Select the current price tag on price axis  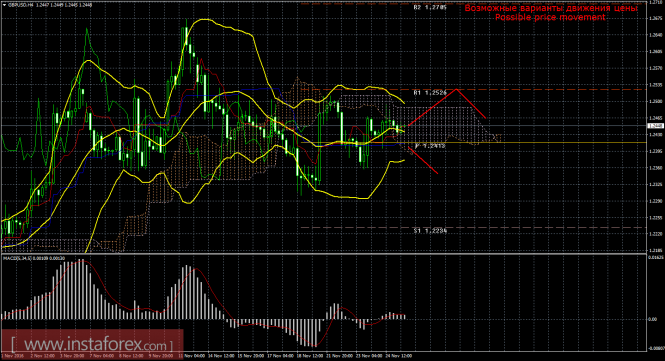point(656,126)
